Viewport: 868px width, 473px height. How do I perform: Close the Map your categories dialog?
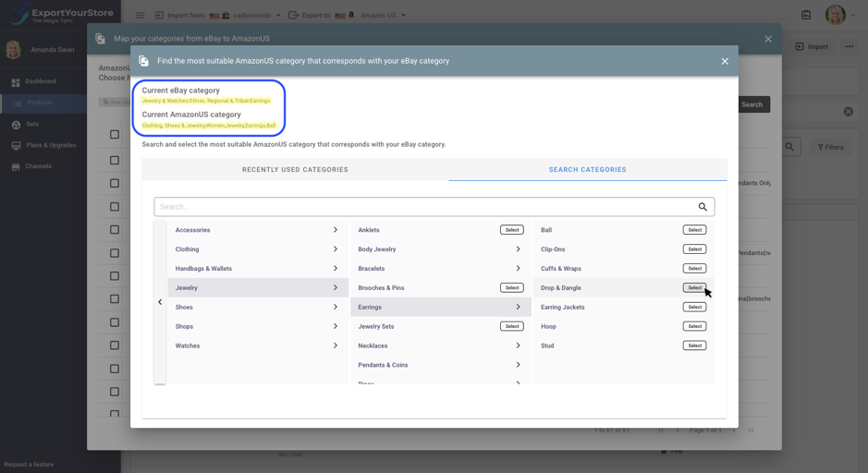coord(768,39)
